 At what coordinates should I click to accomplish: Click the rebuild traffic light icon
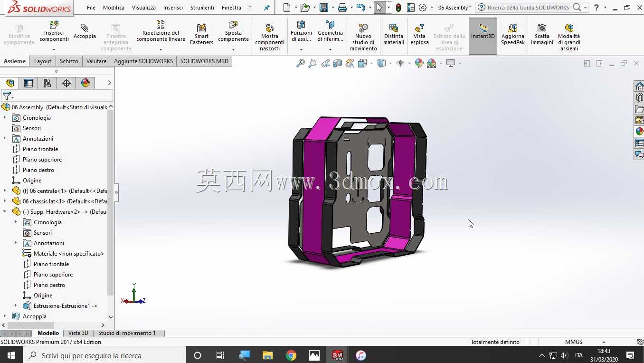pyautogui.click(x=398, y=8)
